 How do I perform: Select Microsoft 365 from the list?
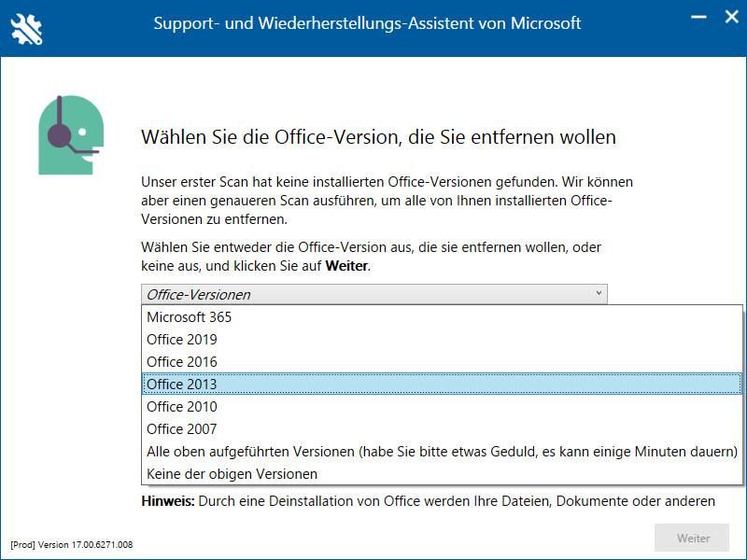[442, 317]
